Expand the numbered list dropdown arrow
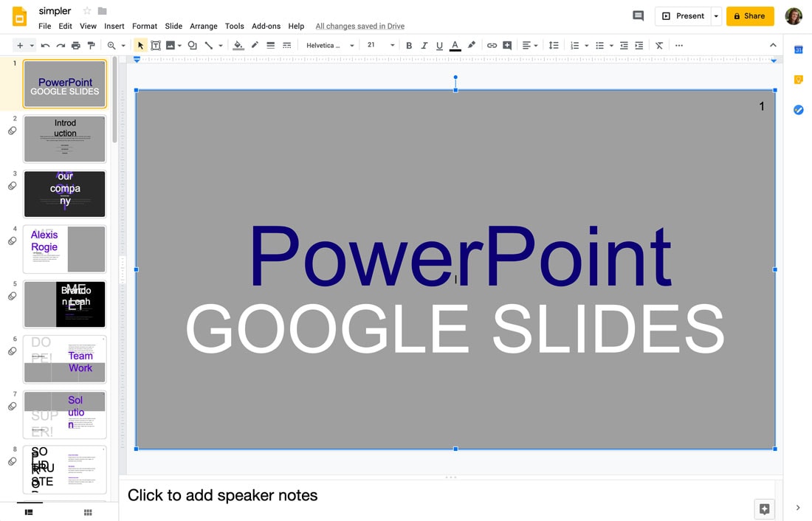Image resolution: width=812 pixels, height=521 pixels. (x=586, y=46)
